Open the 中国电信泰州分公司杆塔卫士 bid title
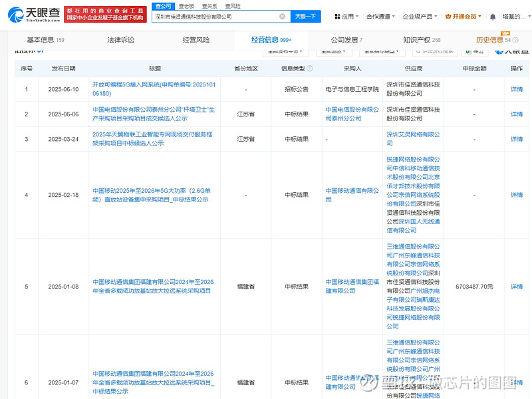Image resolution: width=532 pixels, height=399 pixels. coord(154,114)
